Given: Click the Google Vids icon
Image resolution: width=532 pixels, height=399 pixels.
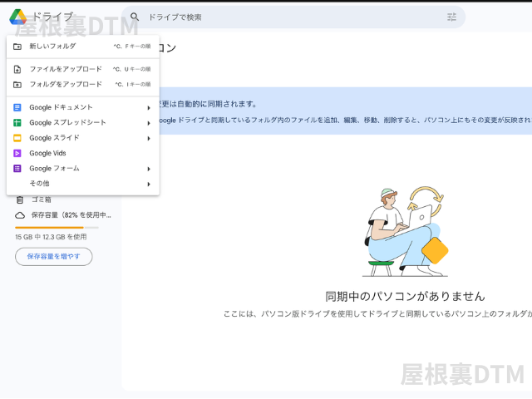Looking at the screenshot, I should click(x=17, y=153).
